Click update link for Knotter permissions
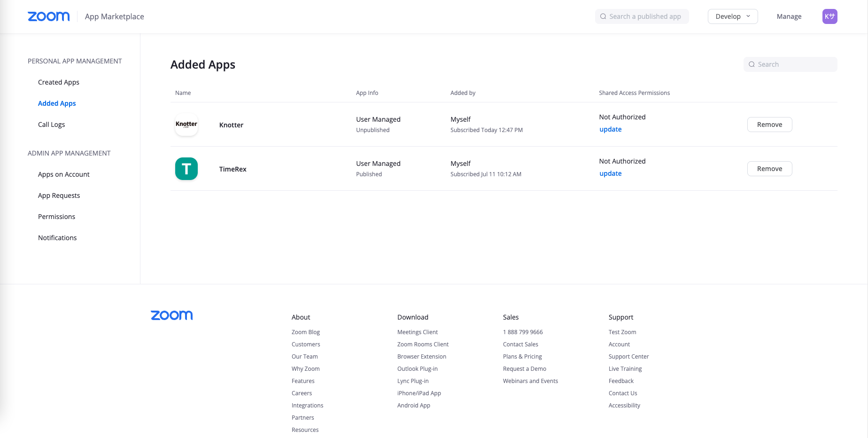The height and width of the screenshot is (438, 868). coord(610,129)
